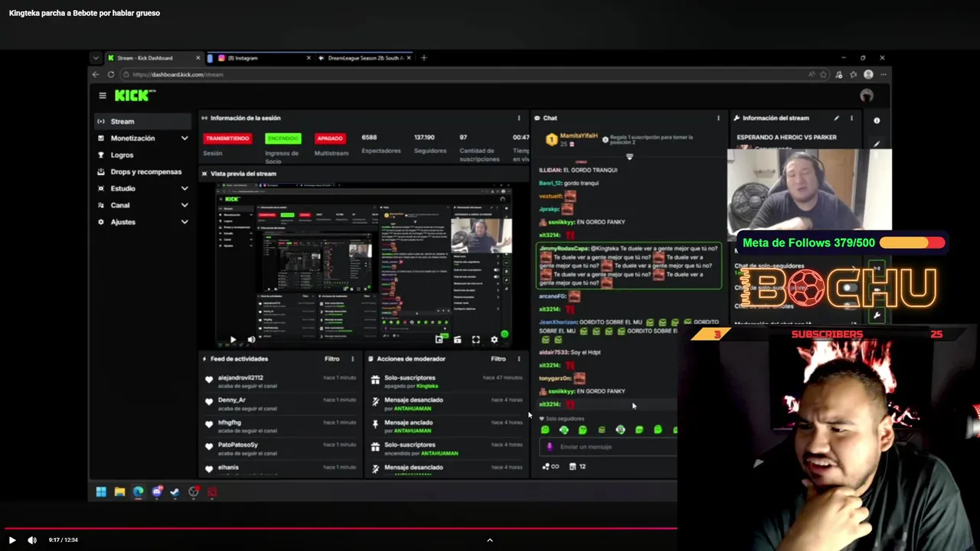Edit stream info with pencil icon
This screenshot has width=980, height=551.
836,118
